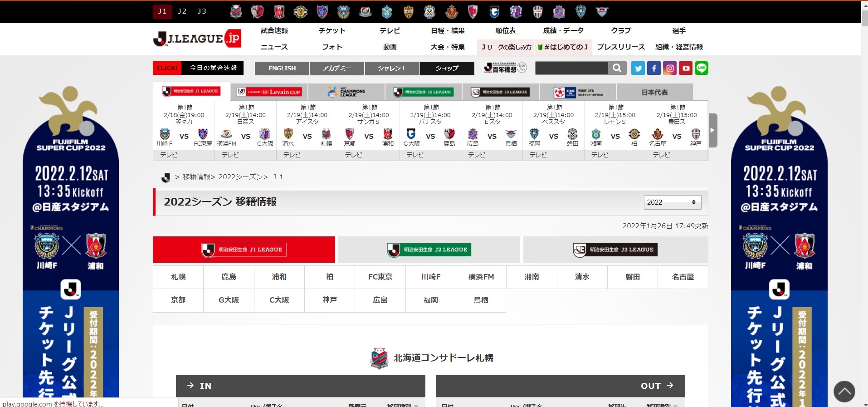Open the Consadole Sapporo emblem in the top bar
868x407 pixels.
pos(236,11)
